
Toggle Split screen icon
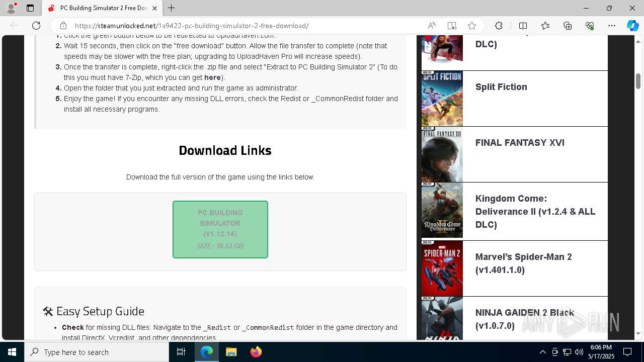click(523, 26)
